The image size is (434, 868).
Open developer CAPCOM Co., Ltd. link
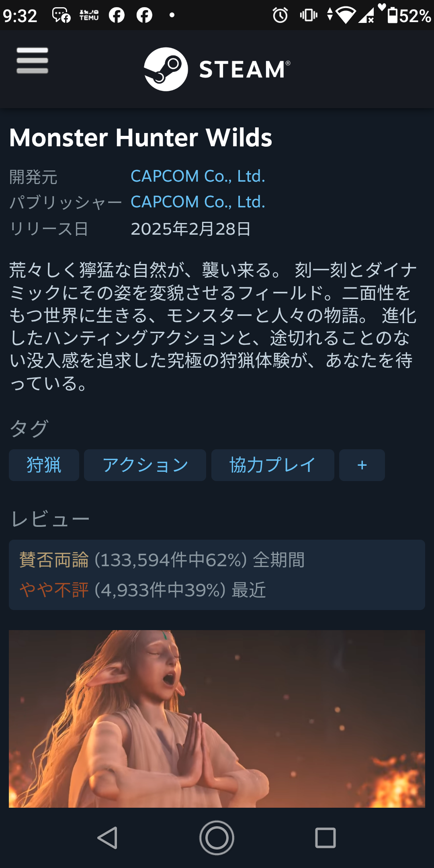198,176
